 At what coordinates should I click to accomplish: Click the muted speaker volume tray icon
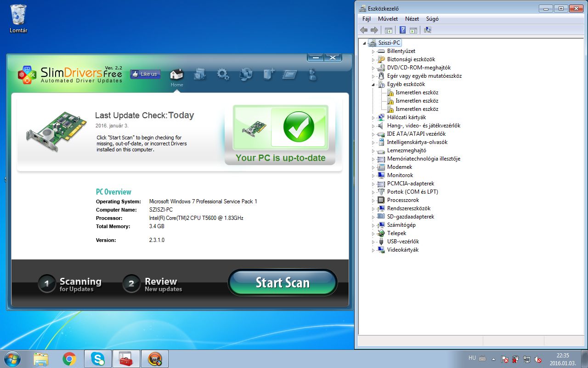click(538, 359)
